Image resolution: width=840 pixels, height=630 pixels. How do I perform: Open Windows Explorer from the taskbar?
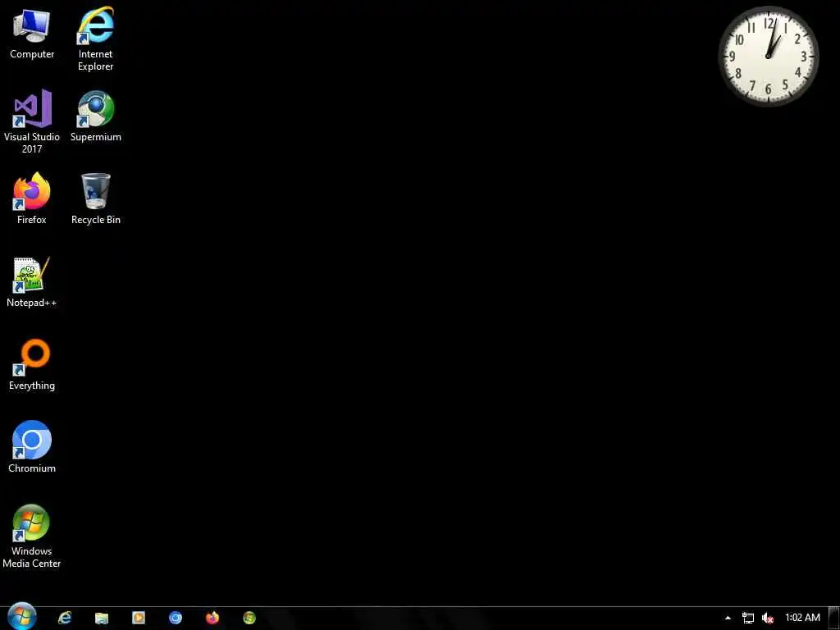point(102,618)
